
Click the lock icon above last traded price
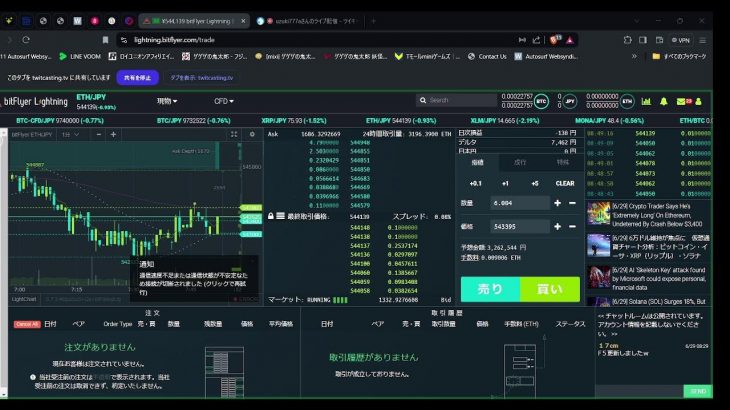coord(270,216)
